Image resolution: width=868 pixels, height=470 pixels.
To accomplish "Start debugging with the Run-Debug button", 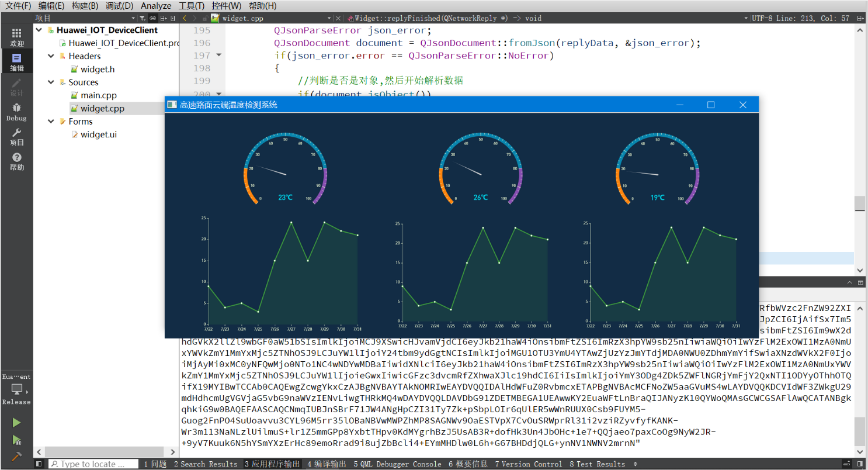I will [x=17, y=440].
